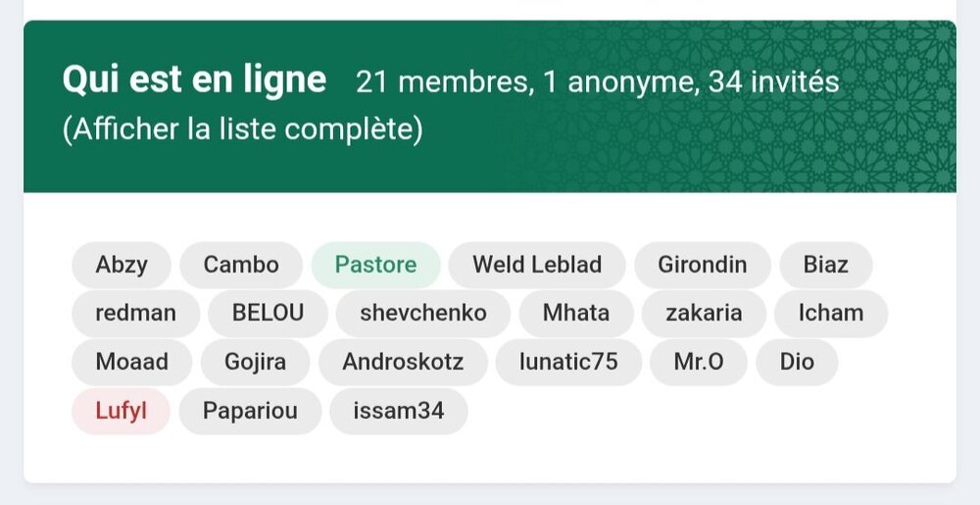Screen dimensions: 980x505
Task: Click the Cambo member tag
Action: (241, 265)
